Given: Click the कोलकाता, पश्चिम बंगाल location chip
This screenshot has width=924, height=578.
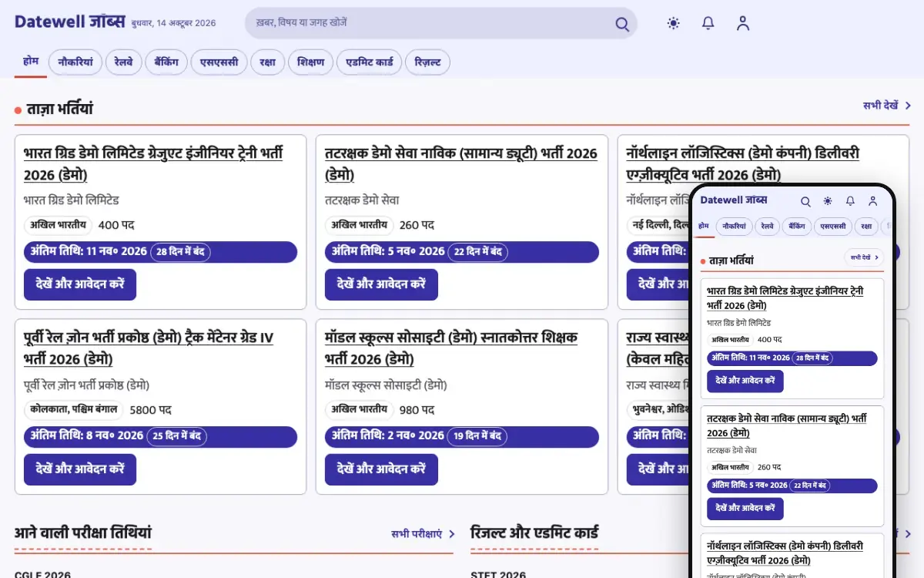Looking at the screenshot, I should (73, 410).
